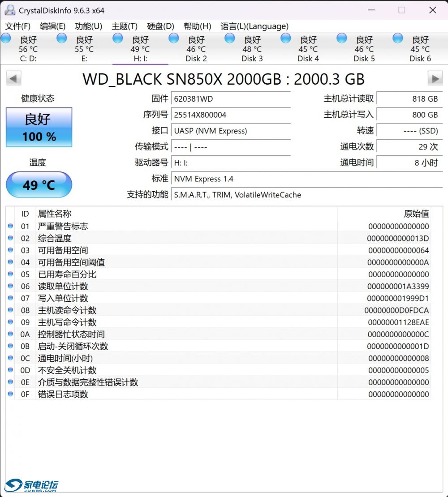
Task: Click the drive letter field H: I:
Action: tap(231, 163)
